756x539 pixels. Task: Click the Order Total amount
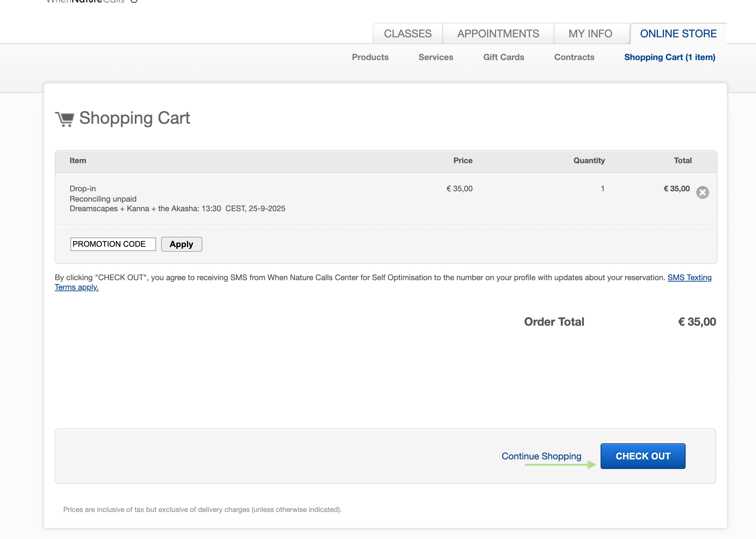697,322
